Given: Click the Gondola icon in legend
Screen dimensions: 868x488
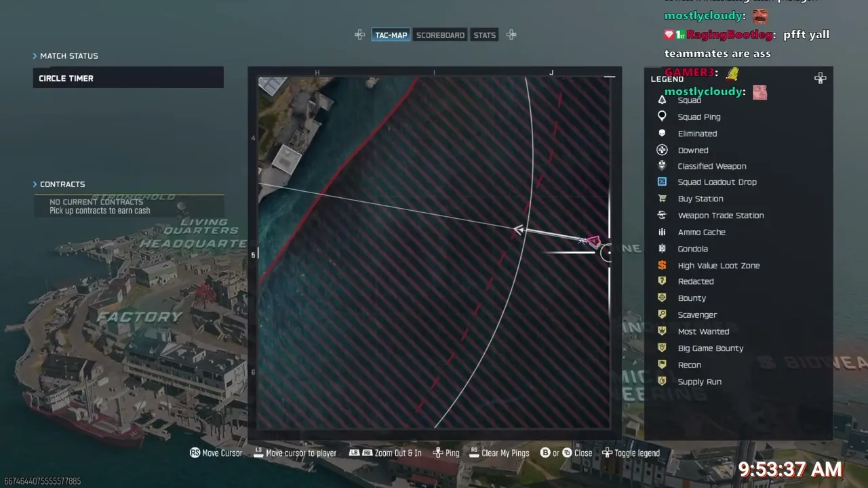Looking at the screenshot, I should coord(662,249).
